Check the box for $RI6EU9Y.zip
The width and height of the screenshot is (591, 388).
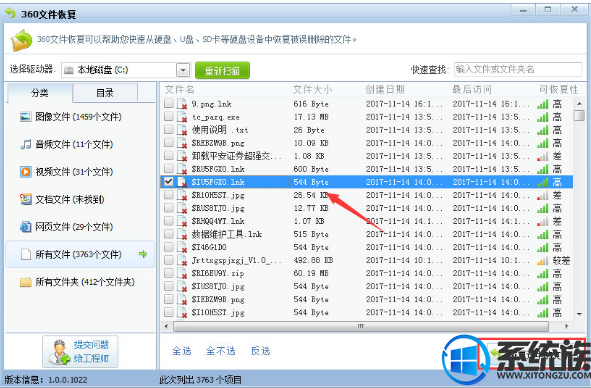tap(168, 273)
